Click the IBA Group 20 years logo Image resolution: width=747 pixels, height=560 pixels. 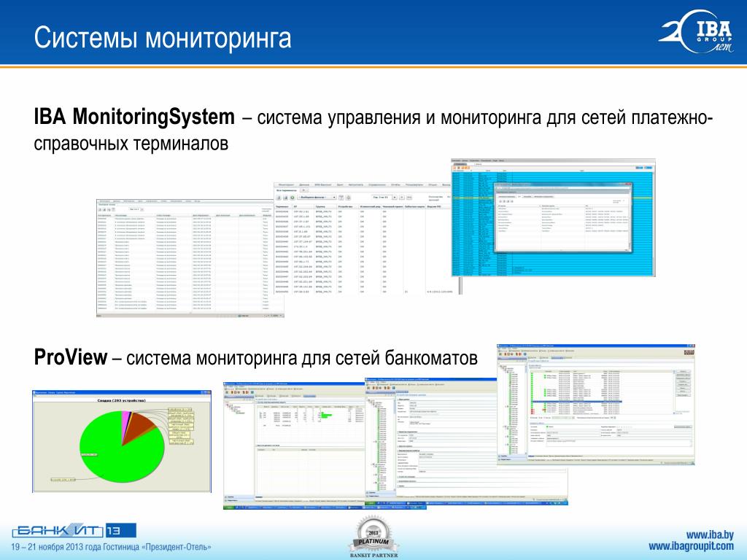[696, 32]
